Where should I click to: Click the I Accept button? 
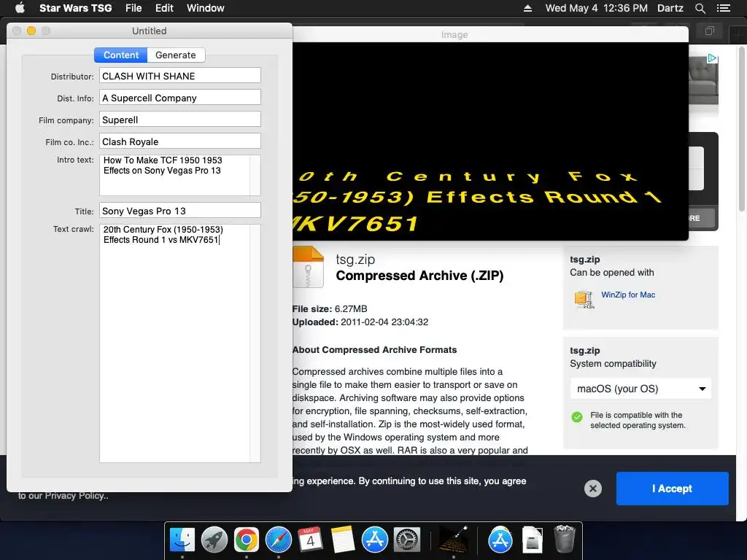point(672,489)
